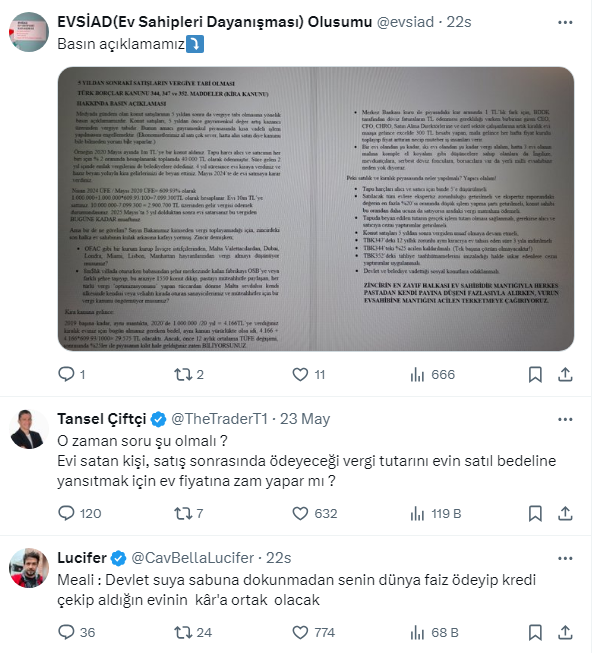Open more options for EVSİAD tweet
596x653 pixels.
pyautogui.click(x=565, y=22)
